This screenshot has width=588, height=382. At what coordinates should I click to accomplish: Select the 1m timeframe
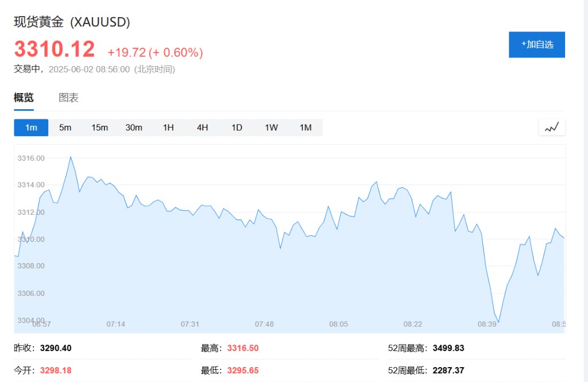(31, 128)
